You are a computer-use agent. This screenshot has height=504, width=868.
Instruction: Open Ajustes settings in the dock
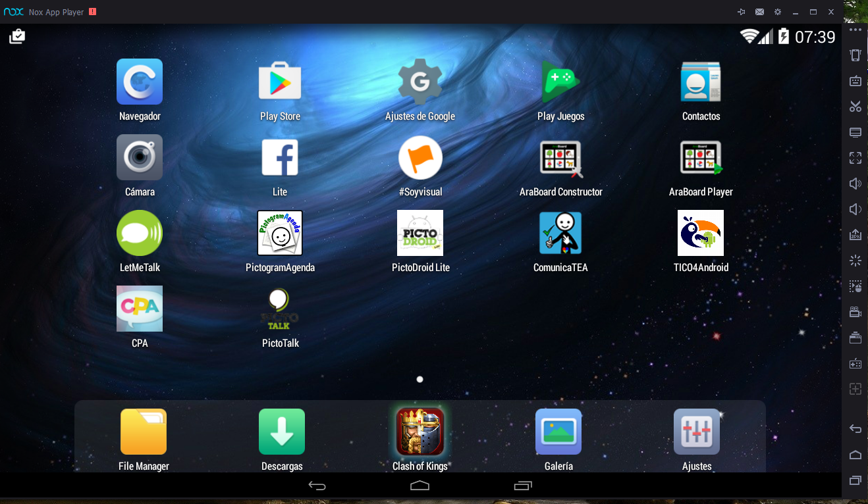click(697, 432)
